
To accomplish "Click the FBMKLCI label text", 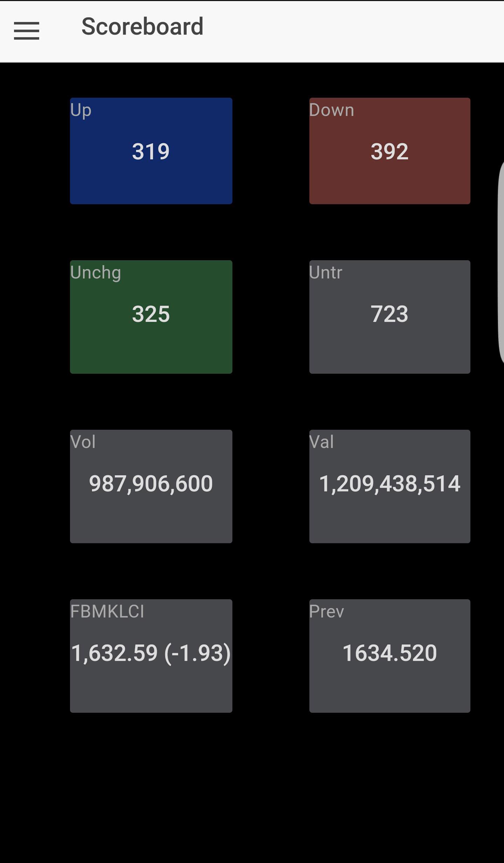I will [107, 612].
